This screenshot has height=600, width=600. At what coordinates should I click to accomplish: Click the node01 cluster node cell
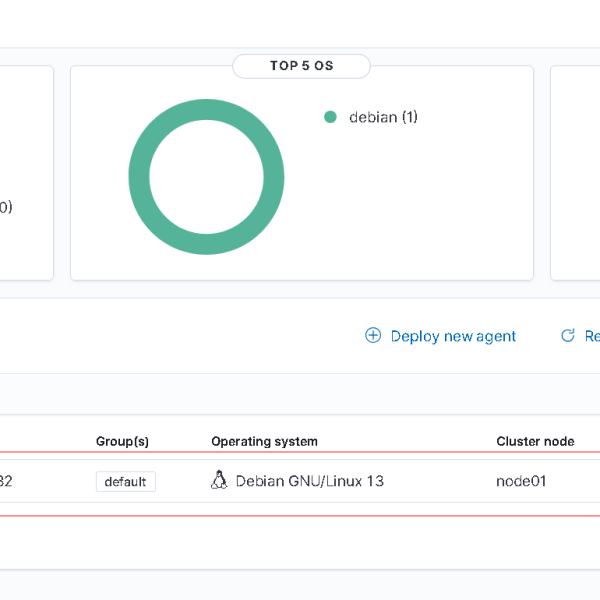click(521, 481)
